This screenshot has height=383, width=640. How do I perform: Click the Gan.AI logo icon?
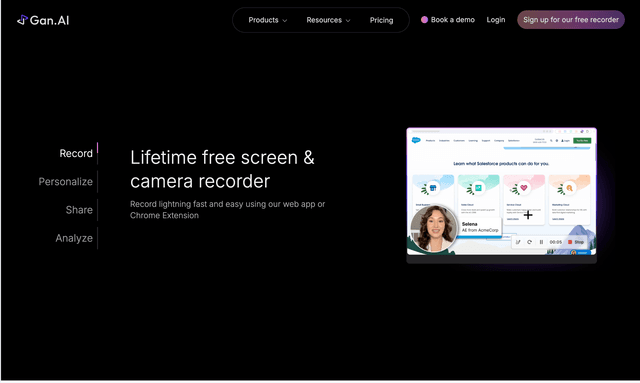(22, 20)
